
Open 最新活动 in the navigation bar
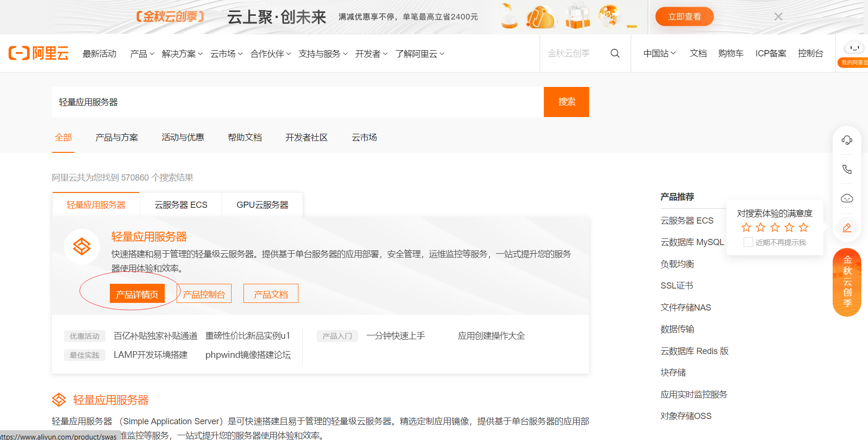[99, 54]
